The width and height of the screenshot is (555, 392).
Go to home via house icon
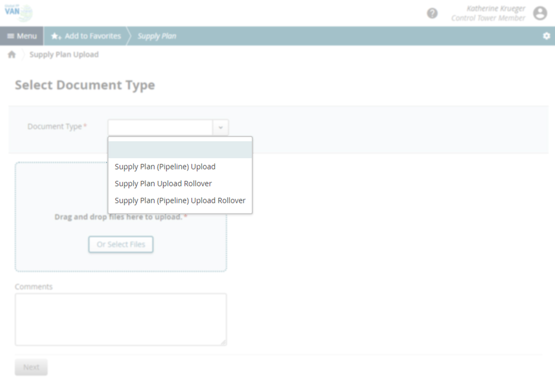[x=12, y=55]
